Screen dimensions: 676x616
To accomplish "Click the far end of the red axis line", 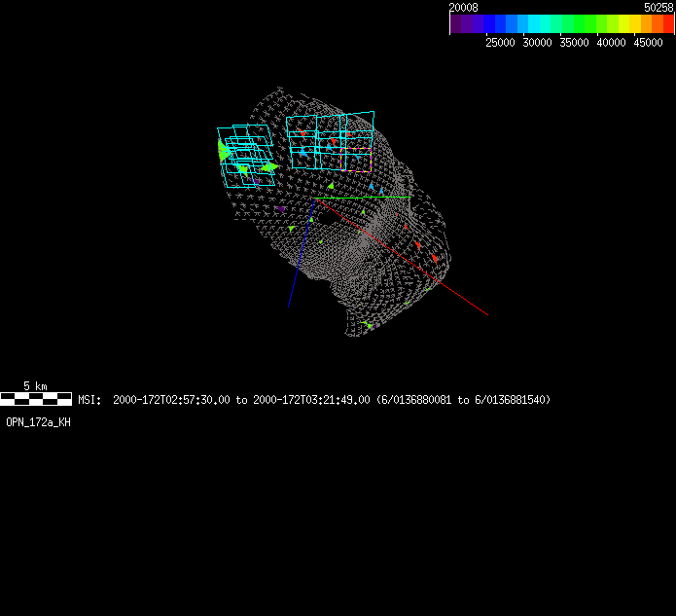I will (x=486, y=314).
